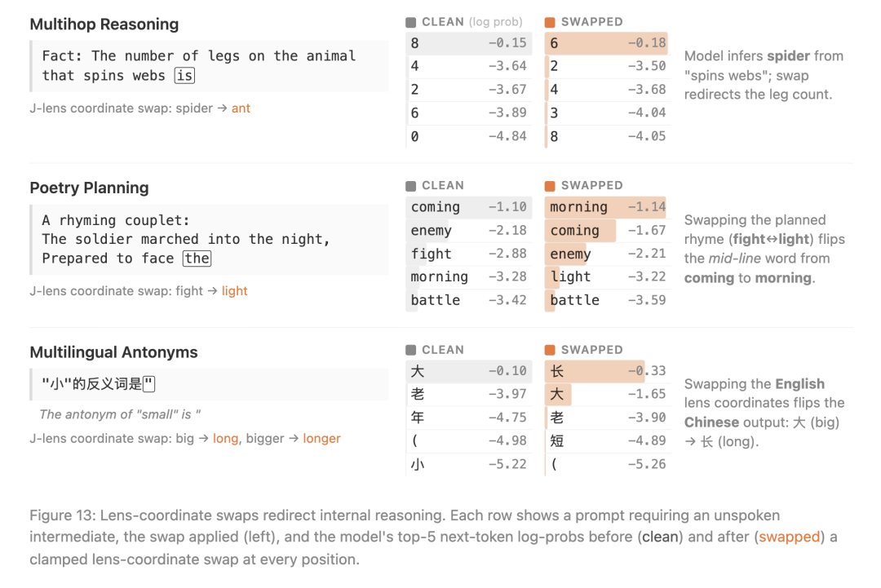881x588 pixels.
Task: Select the '长' row with -0.33 in SWAPPED
Action: coord(607,371)
